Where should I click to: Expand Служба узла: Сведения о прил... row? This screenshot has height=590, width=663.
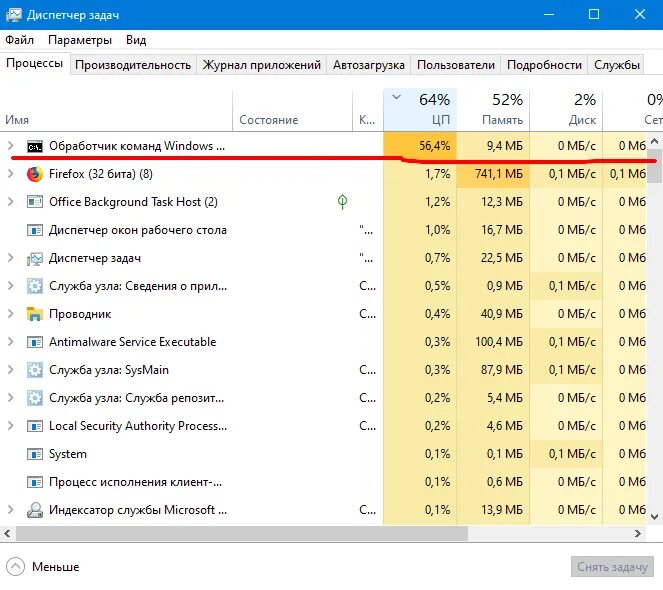tap(11, 286)
